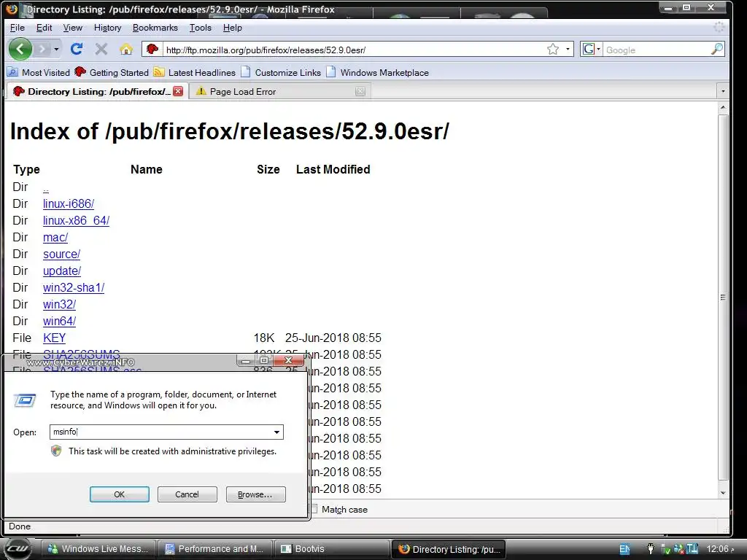The height and width of the screenshot is (560, 747).
Task: Toggle the Match case checkbox
Action: coord(314,509)
